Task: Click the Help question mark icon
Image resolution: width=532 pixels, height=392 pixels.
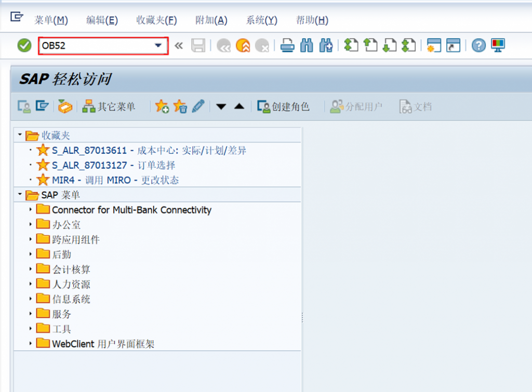Action: pos(478,46)
